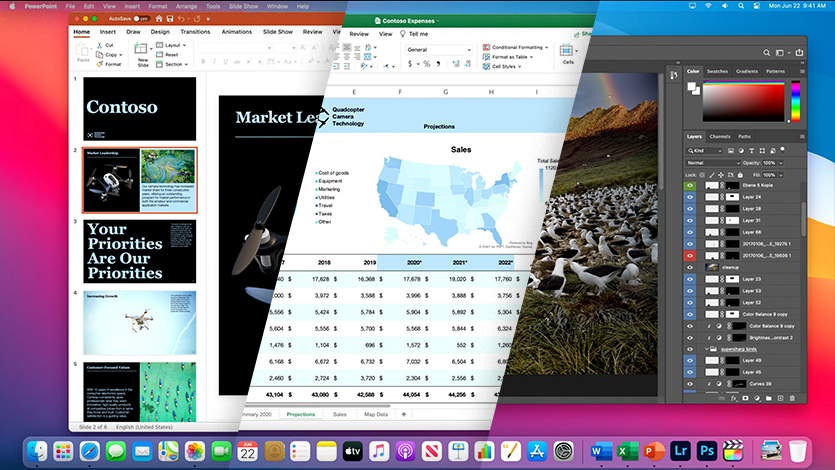The image size is (835, 470).
Task: Switch to the Swatches tab in Photoshop
Action: [x=717, y=71]
